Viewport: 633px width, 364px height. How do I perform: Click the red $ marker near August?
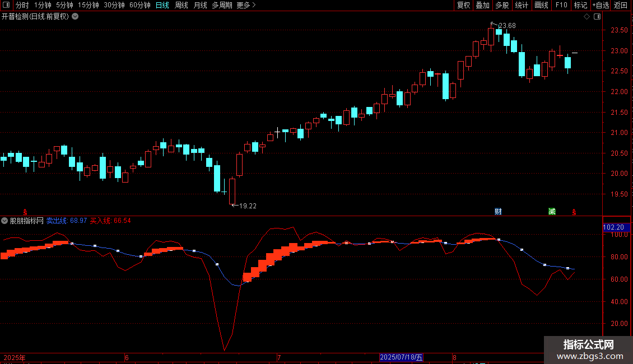coord(574,212)
